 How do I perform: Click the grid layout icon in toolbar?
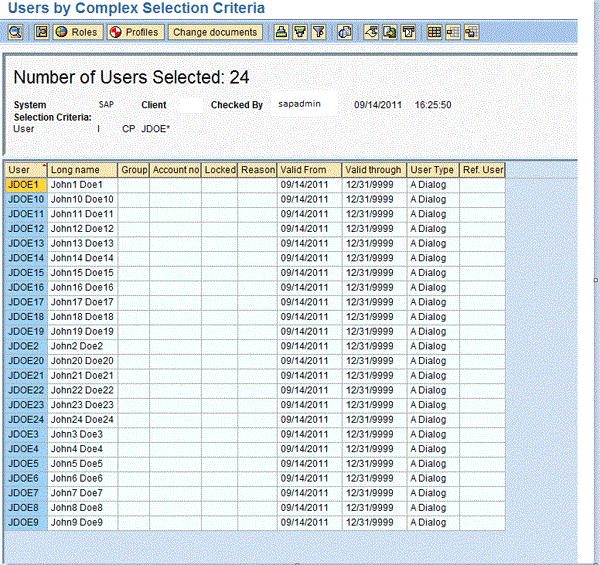[x=435, y=32]
